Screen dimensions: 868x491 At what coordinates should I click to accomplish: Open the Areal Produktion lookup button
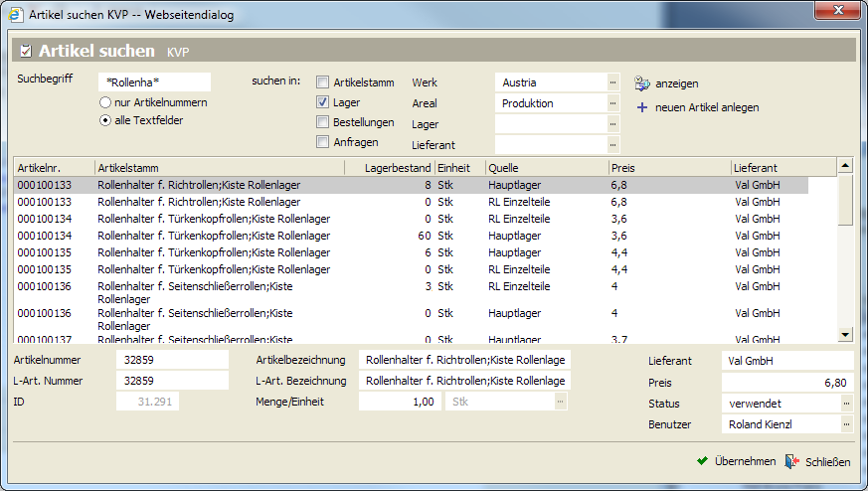[x=613, y=103]
